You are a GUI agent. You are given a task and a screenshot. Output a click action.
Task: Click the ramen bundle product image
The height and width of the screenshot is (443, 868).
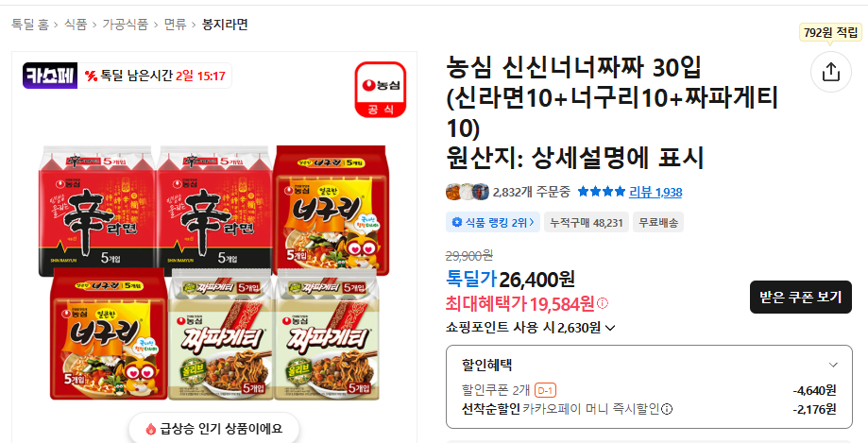(214, 271)
